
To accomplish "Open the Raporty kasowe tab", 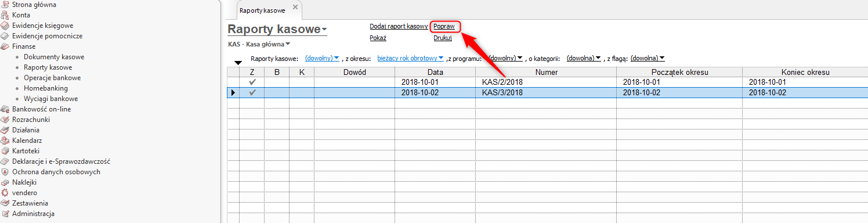I will [262, 10].
